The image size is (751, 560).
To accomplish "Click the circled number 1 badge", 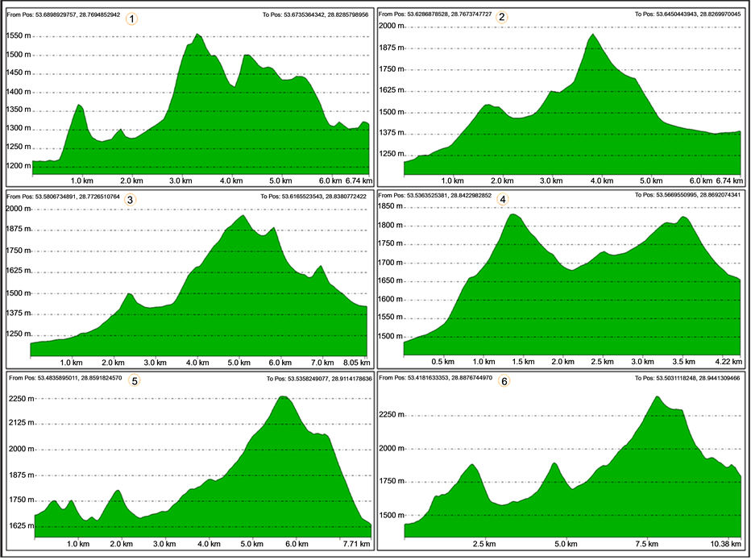I will pos(133,19).
